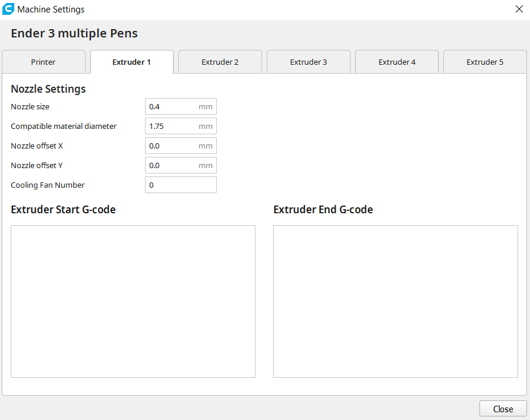This screenshot has height=420, width=530.
Task: Click the Nozzle size input field
Action: pos(172,107)
